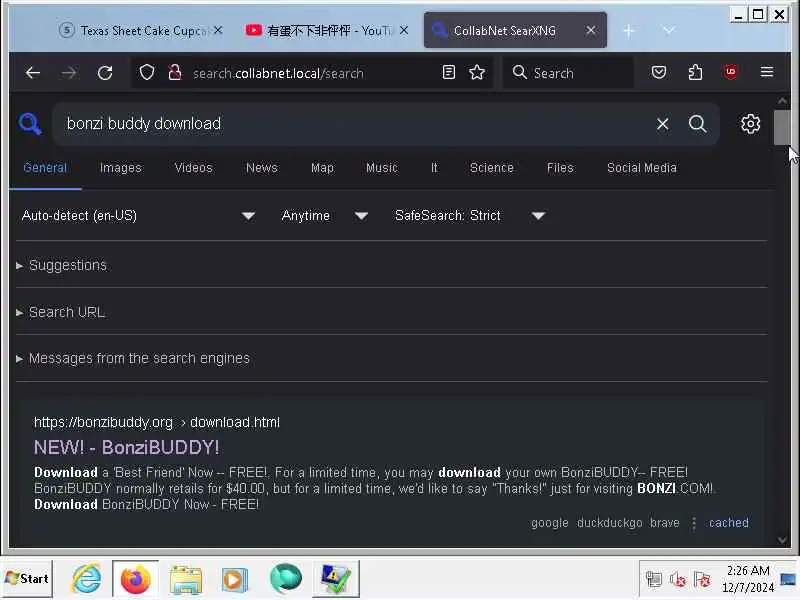Open result options three-dot menu
The width and height of the screenshot is (800, 600).
coord(693,523)
